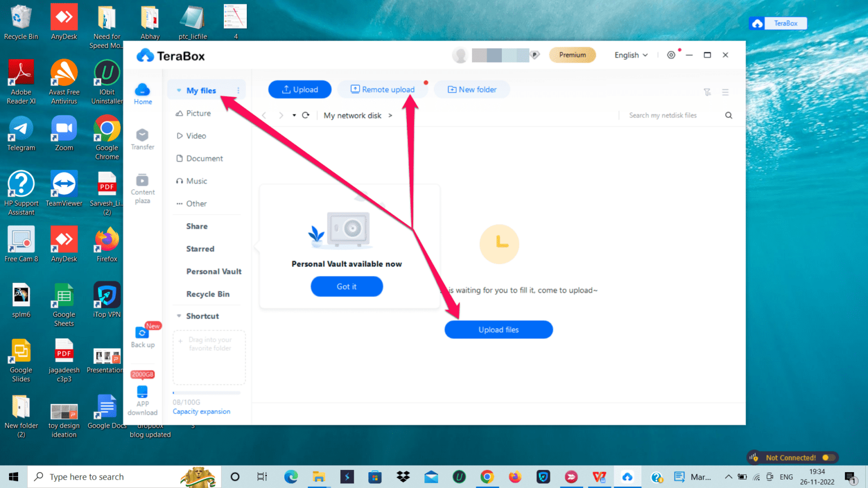Select Personal Vault in sidebar

click(214, 272)
